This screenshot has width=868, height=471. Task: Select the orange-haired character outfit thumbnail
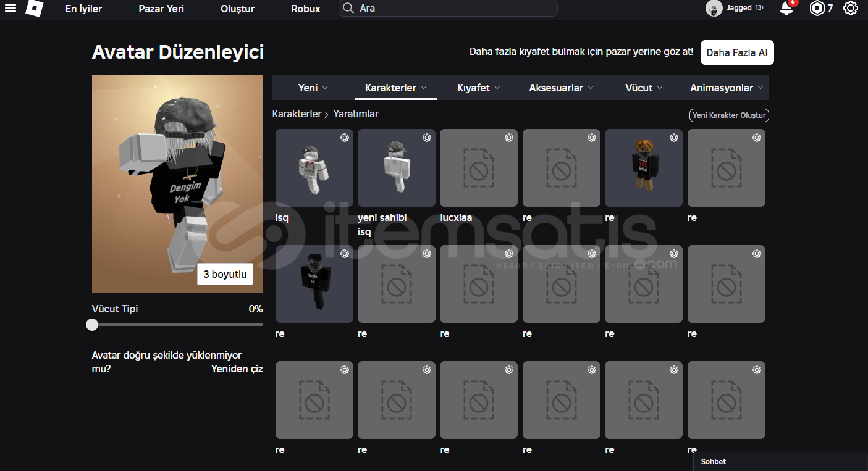pyautogui.click(x=644, y=168)
